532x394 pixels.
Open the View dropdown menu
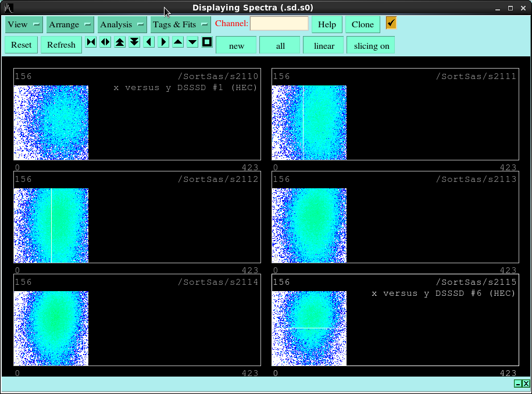(24, 24)
